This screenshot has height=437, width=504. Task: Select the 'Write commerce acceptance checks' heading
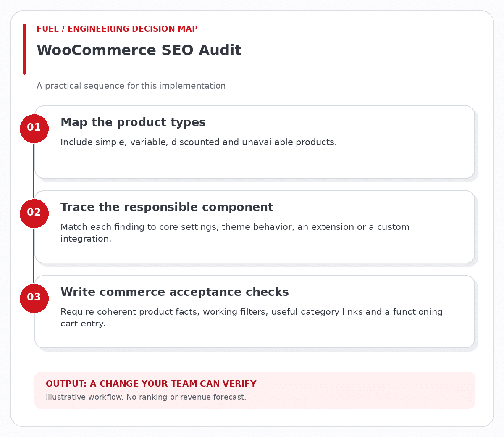[x=175, y=292]
